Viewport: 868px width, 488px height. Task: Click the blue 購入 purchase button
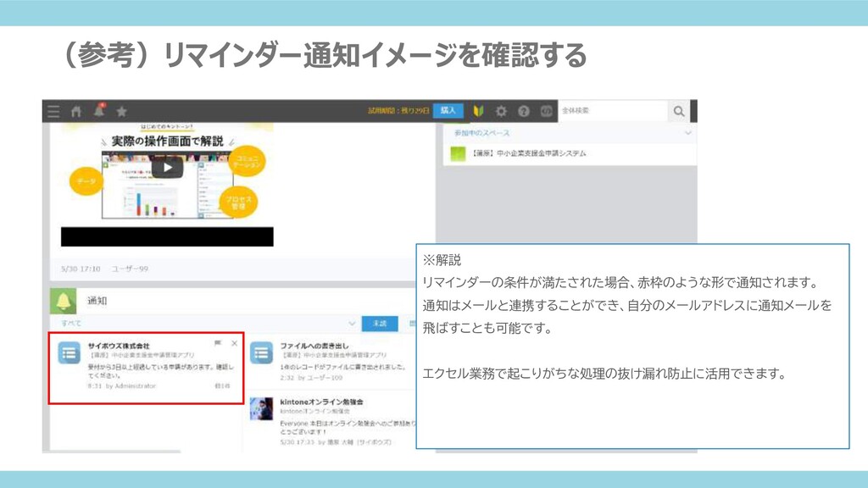[x=448, y=111]
